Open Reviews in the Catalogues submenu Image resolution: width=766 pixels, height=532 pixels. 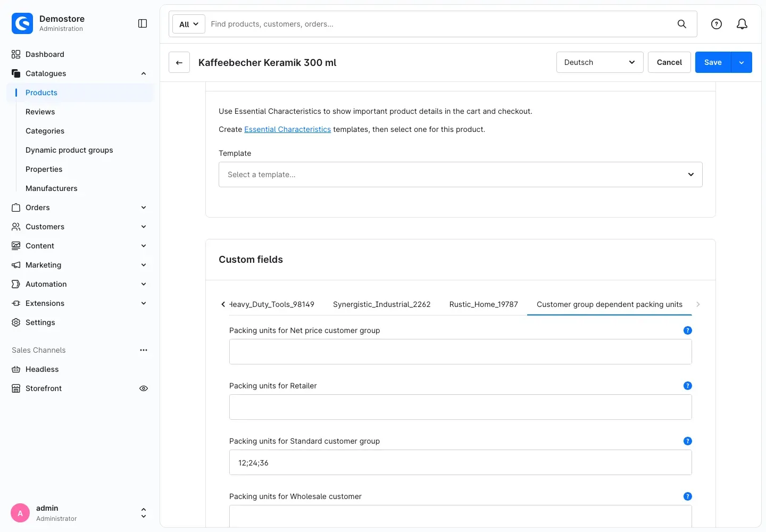click(x=40, y=112)
